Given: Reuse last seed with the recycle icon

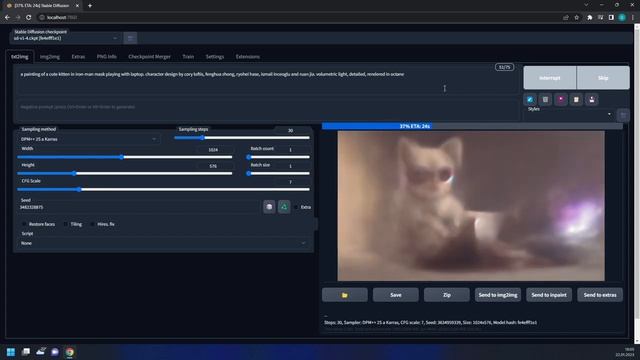Looking at the screenshot, I should (x=284, y=207).
